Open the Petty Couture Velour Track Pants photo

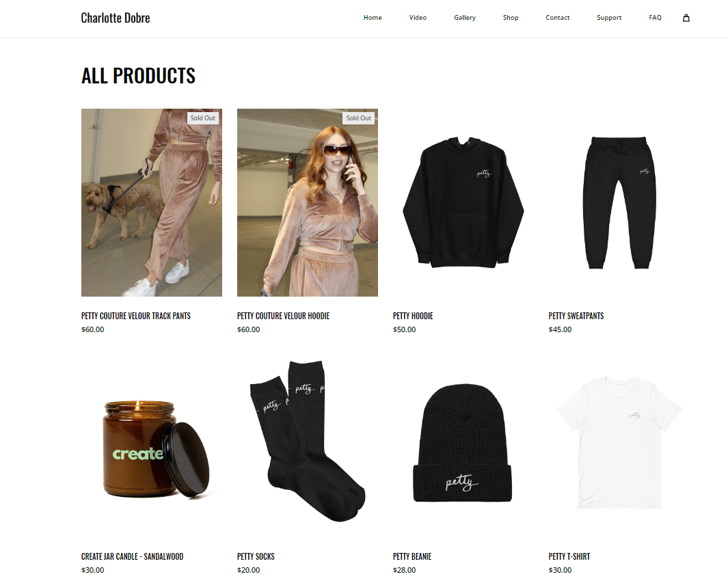[x=151, y=202]
